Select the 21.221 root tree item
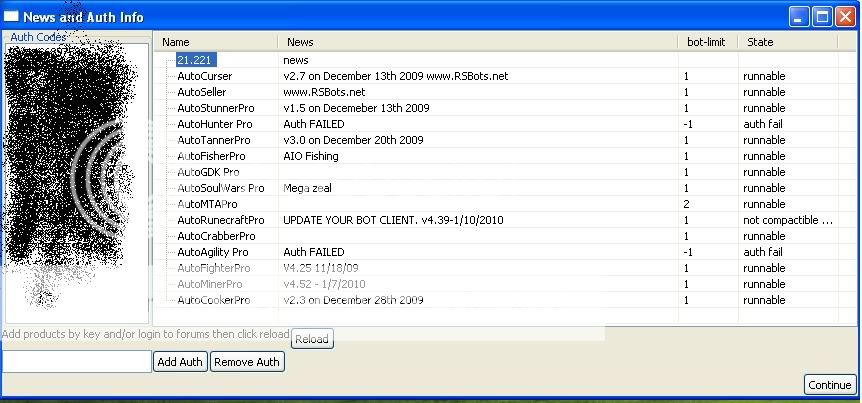862x403 pixels. pyautogui.click(x=196, y=60)
